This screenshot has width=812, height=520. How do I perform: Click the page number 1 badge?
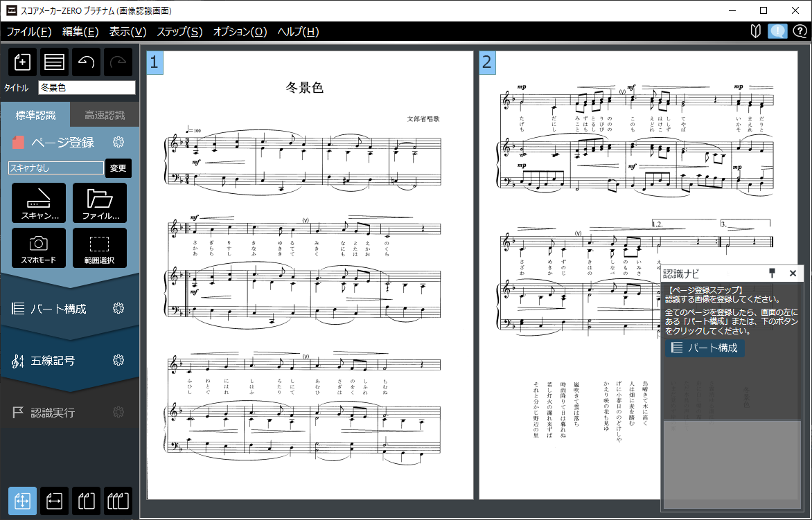tap(155, 62)
